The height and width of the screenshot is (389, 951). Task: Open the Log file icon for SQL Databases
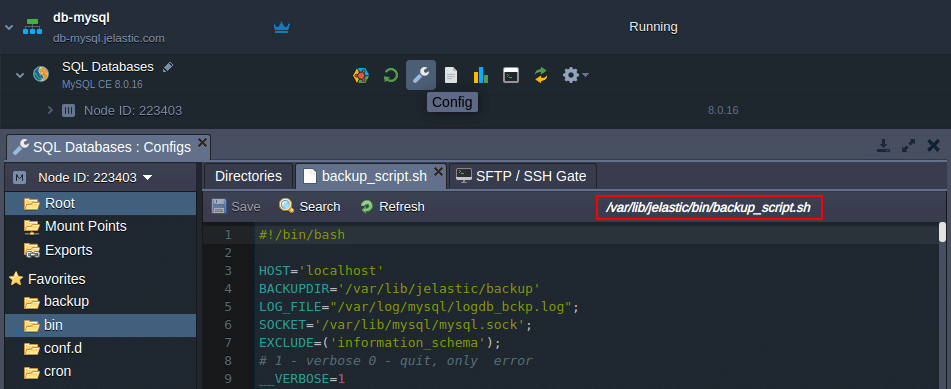coord(450,75)
